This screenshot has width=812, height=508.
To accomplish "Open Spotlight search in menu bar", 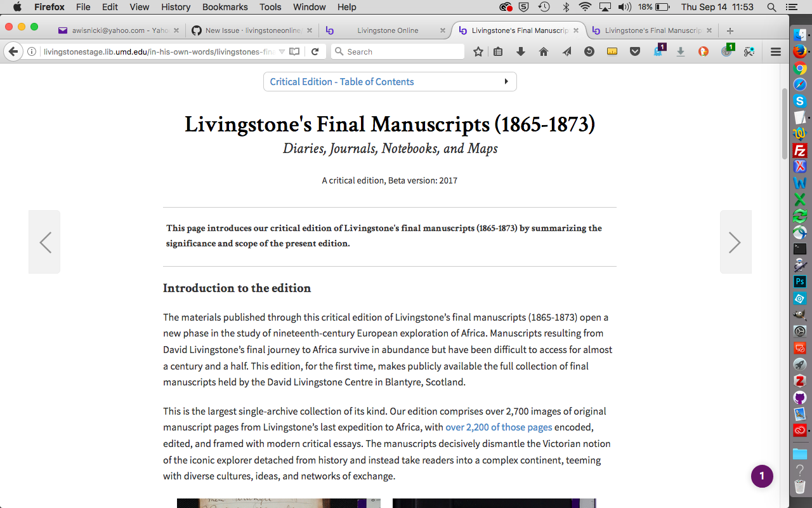I will click(771, 7).
